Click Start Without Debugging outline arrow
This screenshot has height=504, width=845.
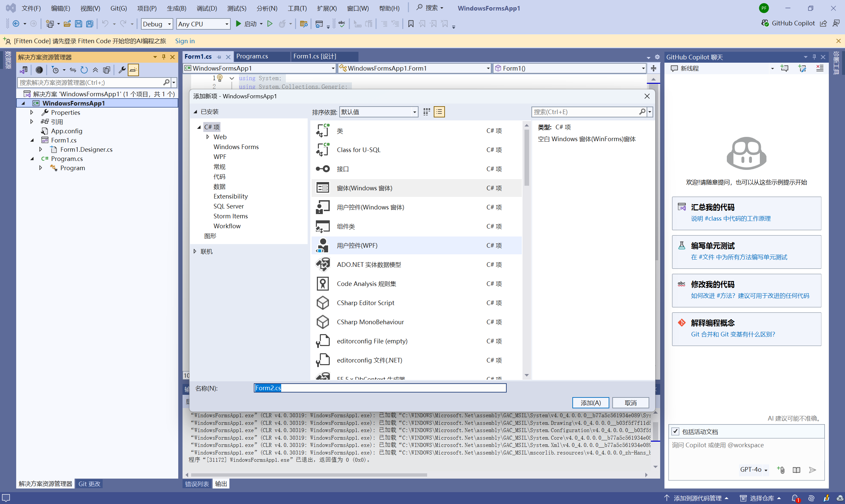tap(270, 24)
